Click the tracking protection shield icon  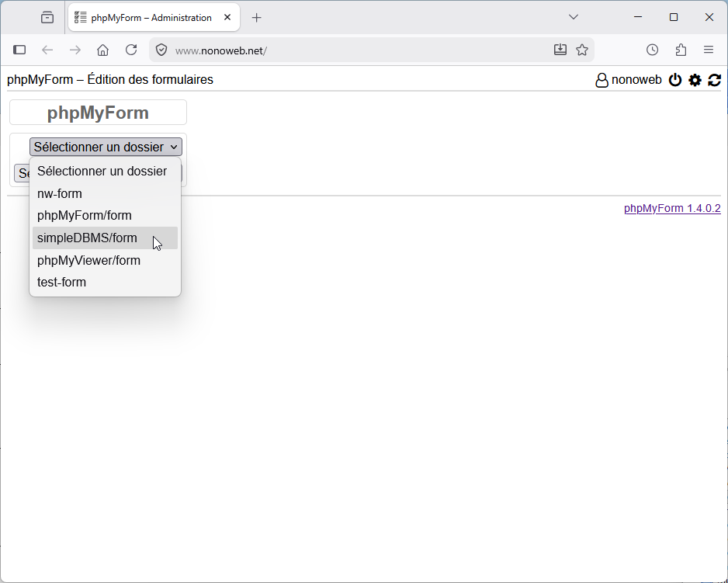point(161,50)
